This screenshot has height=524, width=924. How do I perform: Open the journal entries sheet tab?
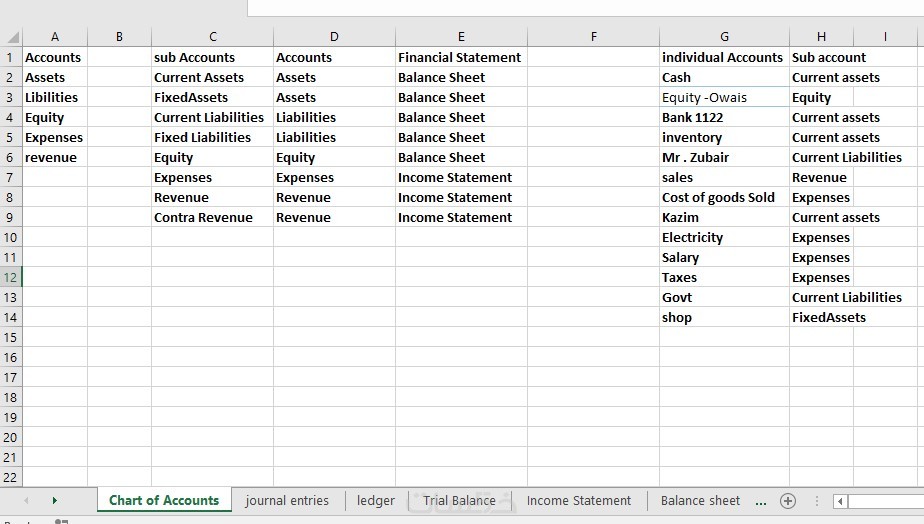click(287, 501)
